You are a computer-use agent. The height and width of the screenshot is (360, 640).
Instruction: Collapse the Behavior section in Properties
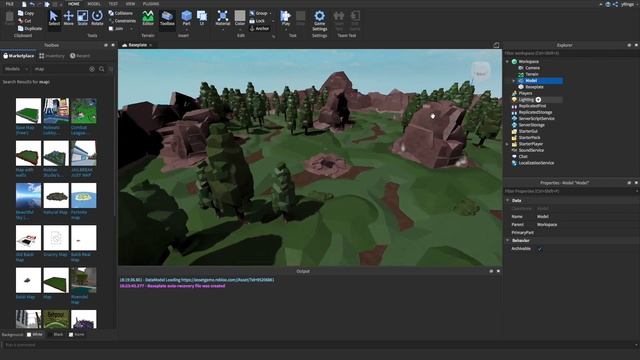(x=508, y=240)
